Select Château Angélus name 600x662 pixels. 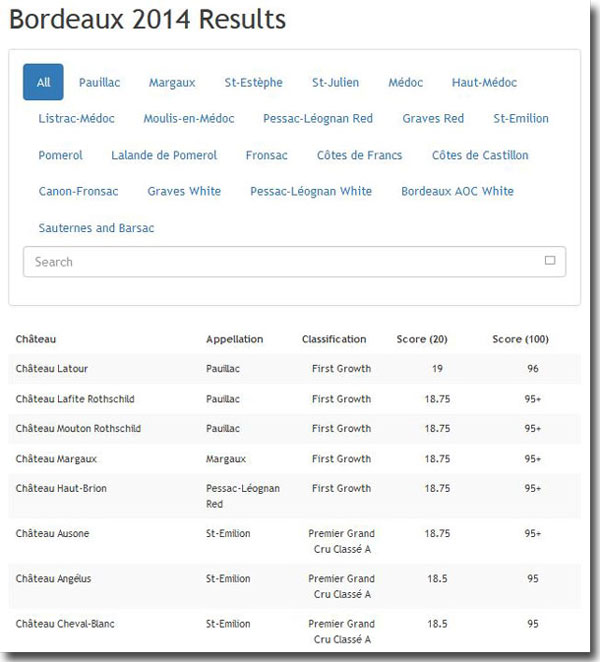[53, 579]
